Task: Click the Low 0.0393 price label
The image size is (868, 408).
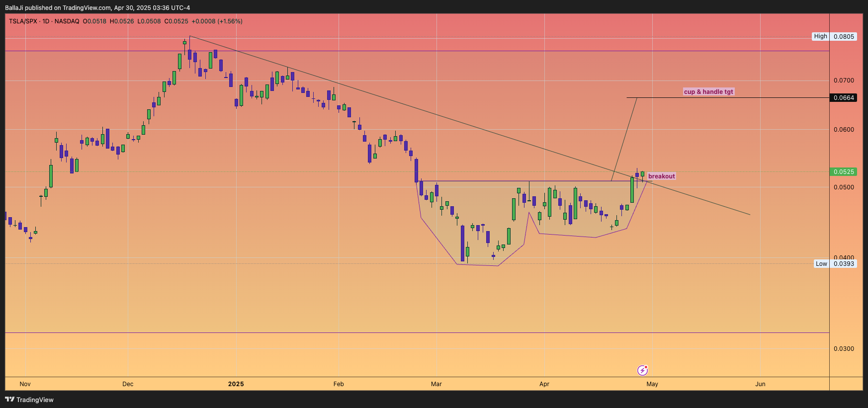Action: click(x=836, y=264)
